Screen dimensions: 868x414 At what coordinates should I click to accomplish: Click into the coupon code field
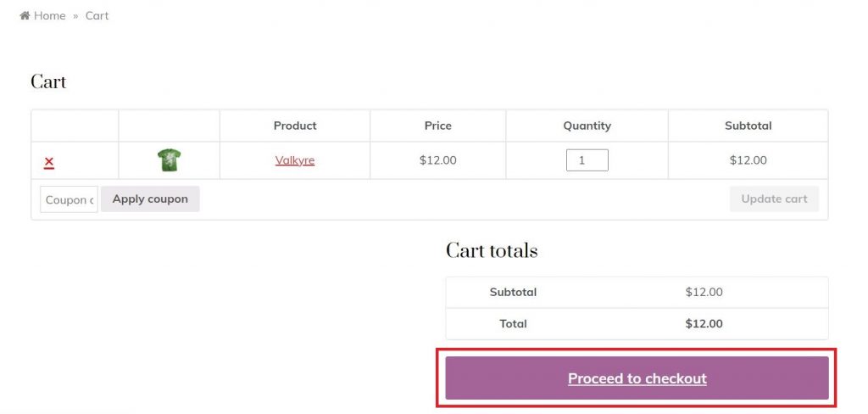pos(70,199)
